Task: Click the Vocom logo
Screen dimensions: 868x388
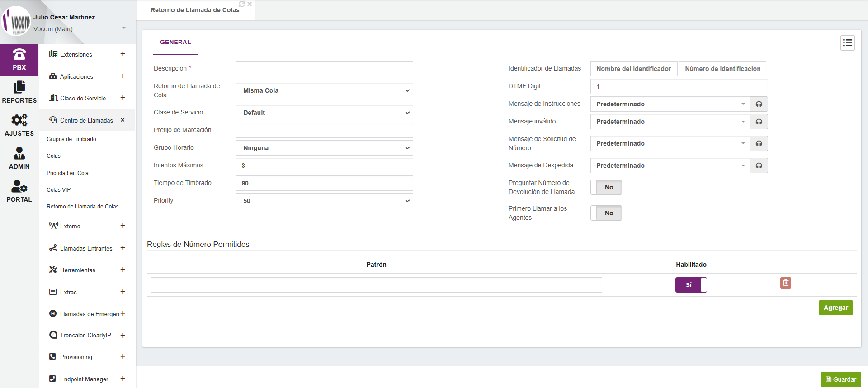Action: [16, 21]
